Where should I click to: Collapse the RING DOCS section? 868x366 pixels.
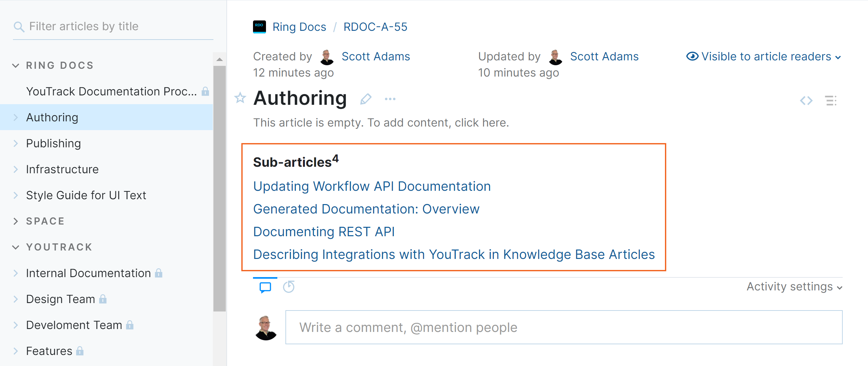[x=16, y=66]
